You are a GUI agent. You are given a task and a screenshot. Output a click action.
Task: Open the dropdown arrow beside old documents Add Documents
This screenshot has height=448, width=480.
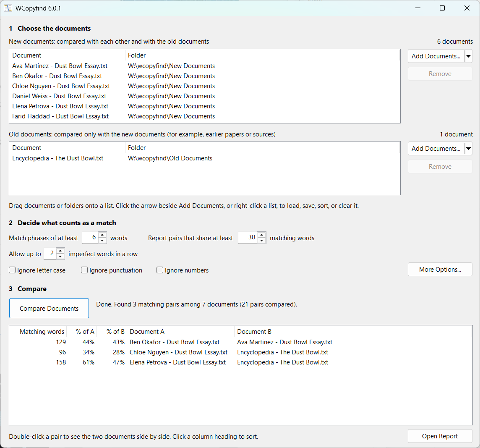click(x=468, y=149)
